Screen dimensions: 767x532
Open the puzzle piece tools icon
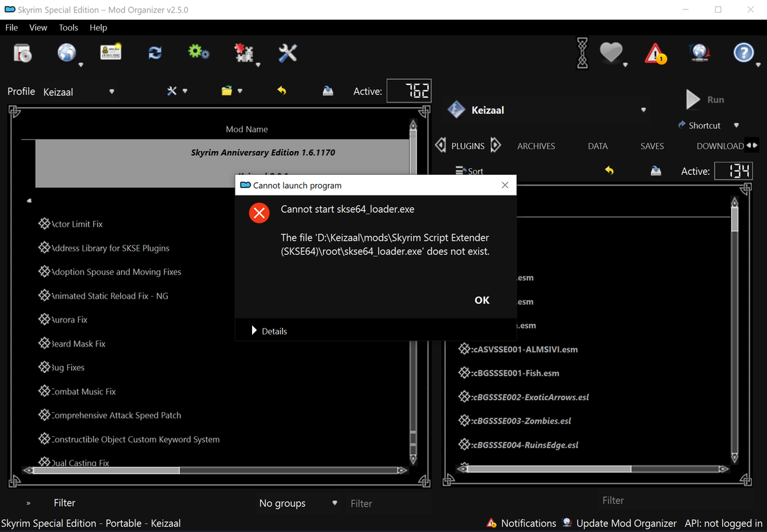click(243, 53)
